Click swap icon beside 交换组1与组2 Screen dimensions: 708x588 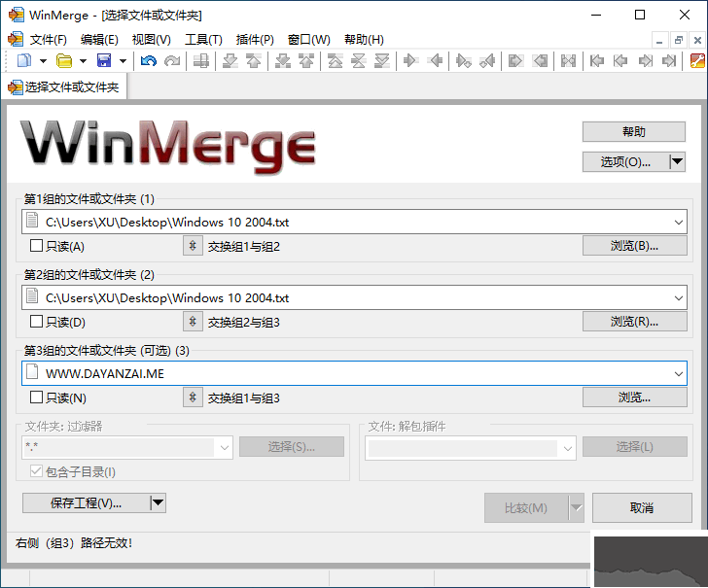click(193, 246)
